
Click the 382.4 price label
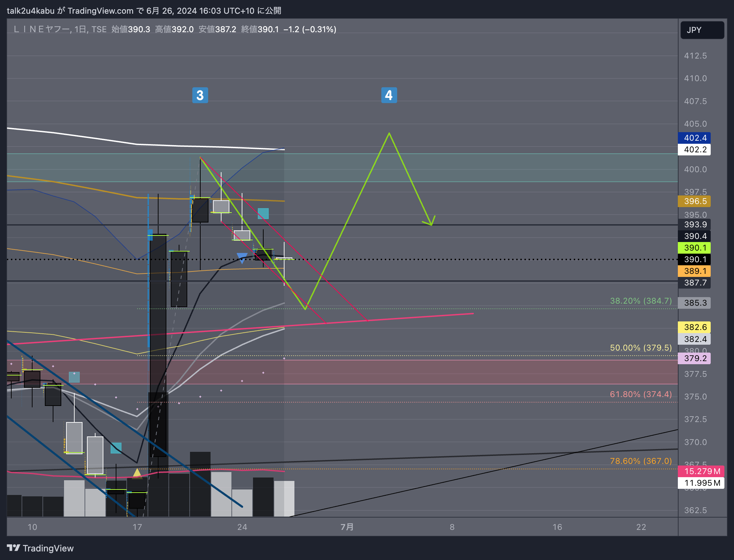(x=694, y=339)
